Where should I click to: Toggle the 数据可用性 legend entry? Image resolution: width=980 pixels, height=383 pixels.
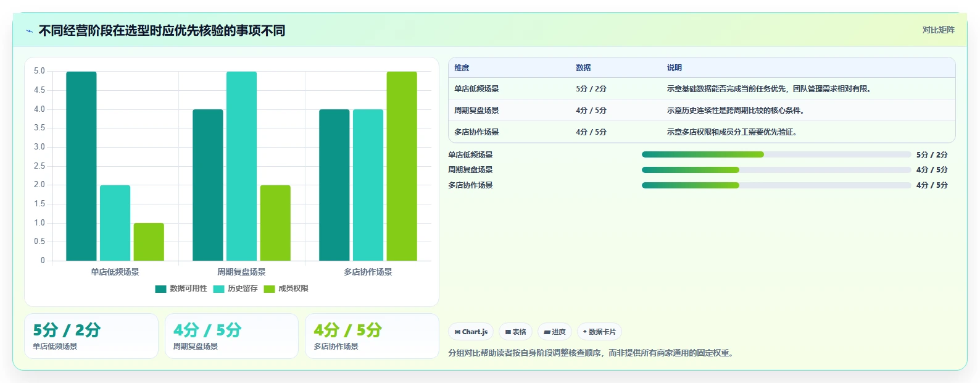tap(181, 288)
